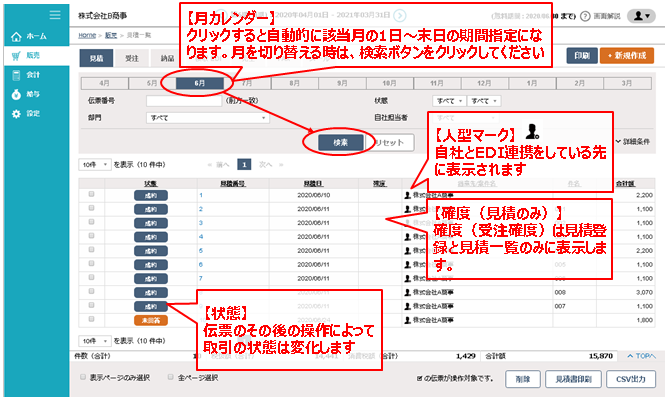
Task: Click the 見積書印刷 button
Action: (x=573, y=379)
